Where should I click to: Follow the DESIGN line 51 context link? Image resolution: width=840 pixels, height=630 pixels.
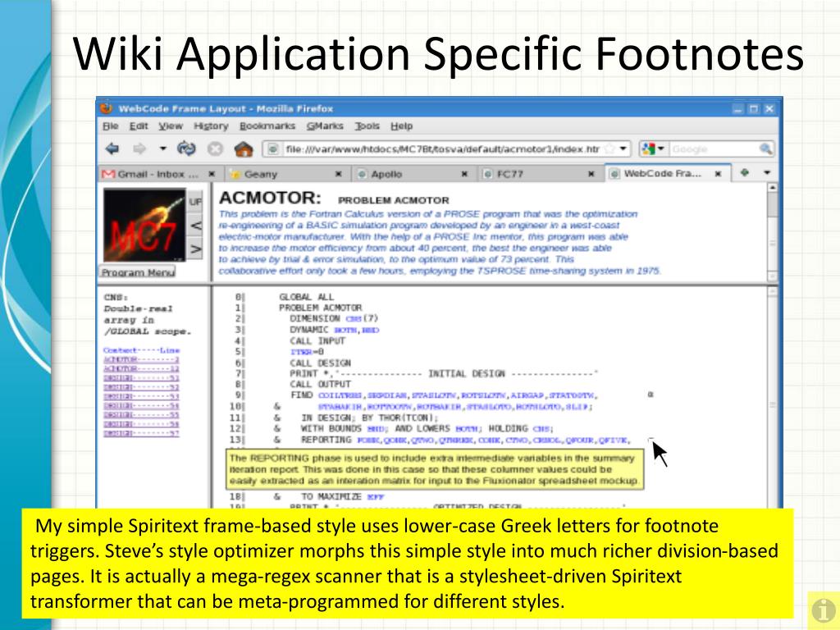141,378
